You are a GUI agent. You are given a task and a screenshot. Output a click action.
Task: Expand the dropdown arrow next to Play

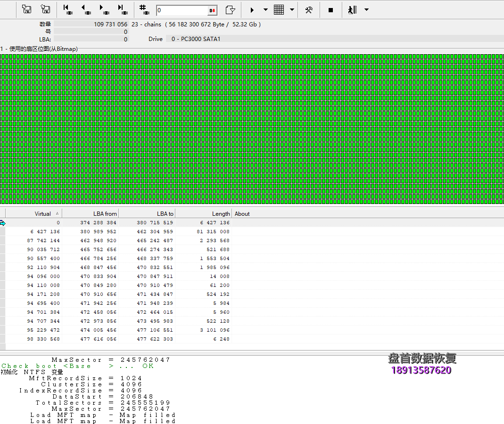[x=265, y=10]
